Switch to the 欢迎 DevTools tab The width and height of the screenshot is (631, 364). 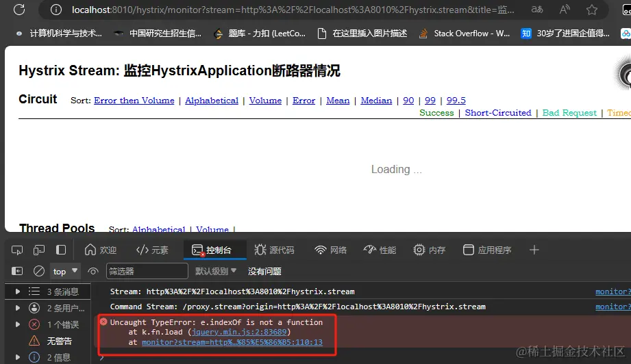point(100,250)
